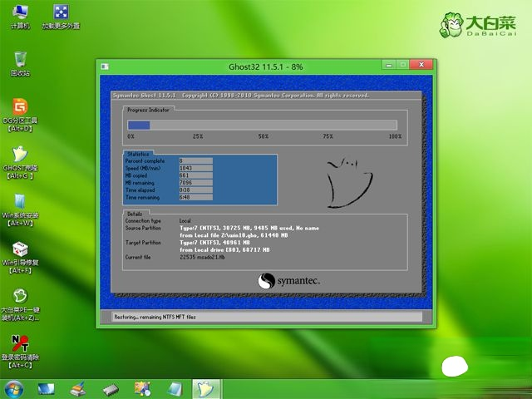The width and height of the screenshot is (532, 399).
Task: Click the brush-and-drive taskbar icon
Action: coord(78,389)
